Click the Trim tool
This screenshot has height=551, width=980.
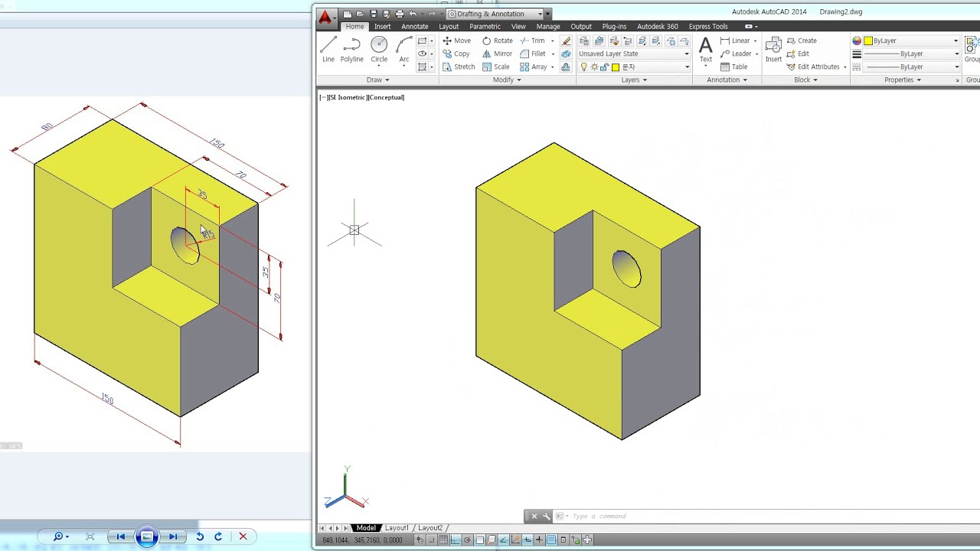[x=532, y=41]
